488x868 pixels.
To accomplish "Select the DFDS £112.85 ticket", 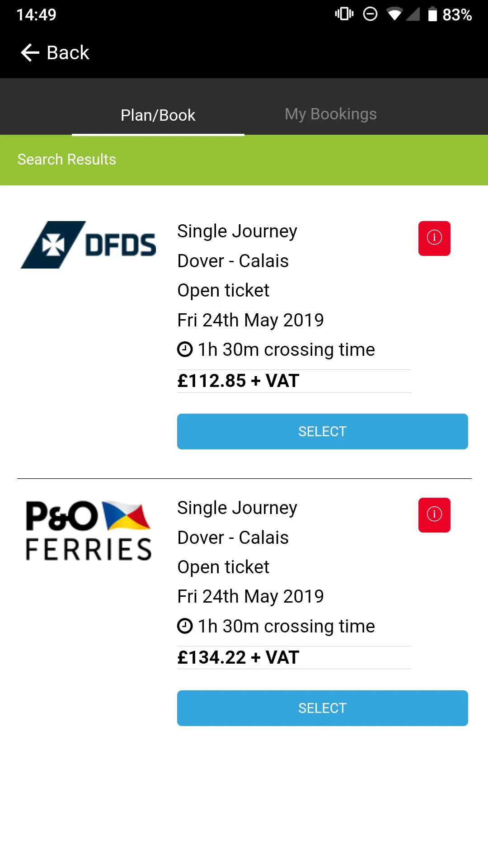I will coord(323,431).
